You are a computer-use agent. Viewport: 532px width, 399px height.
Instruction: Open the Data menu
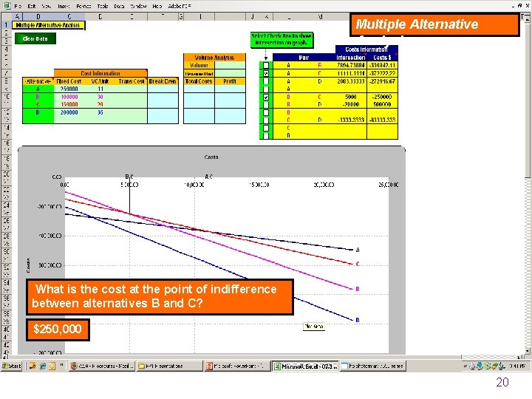(x=119, y=6)
